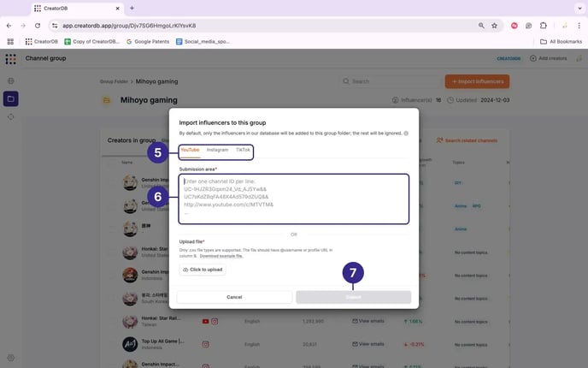Open the Extensions puzzle icon
The image size is (588, 368).
[x=543, y=26]
